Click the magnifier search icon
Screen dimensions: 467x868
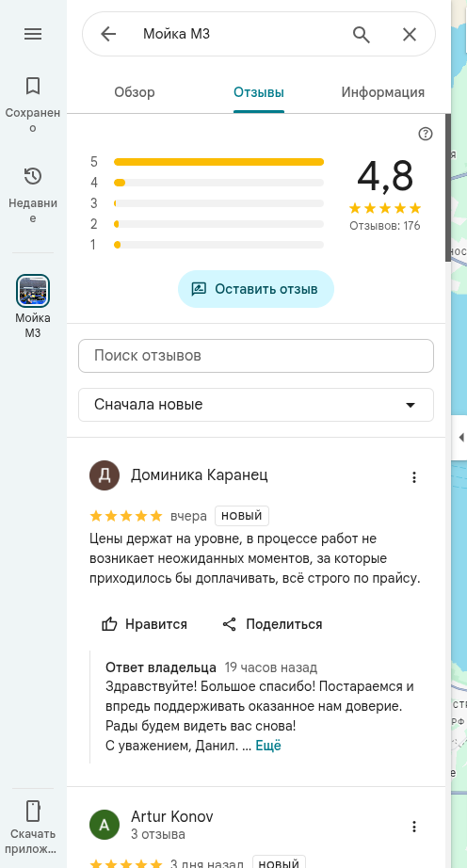pos(362,34)
